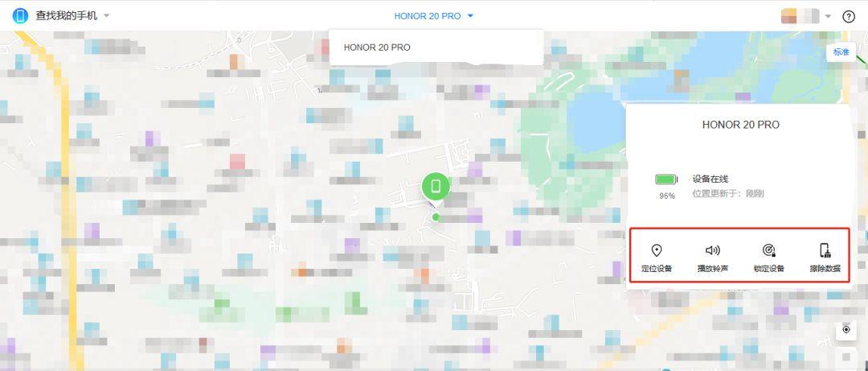The image size is (868, 371).
Task: Click the 定位设备 locate device icon
Action: pos(657,251)
